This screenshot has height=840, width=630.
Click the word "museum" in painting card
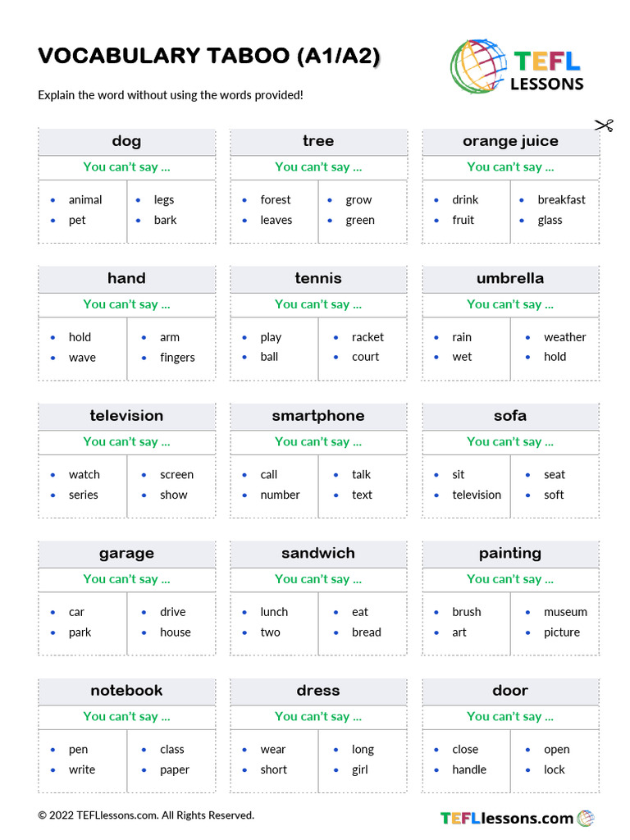click(565, 612)
